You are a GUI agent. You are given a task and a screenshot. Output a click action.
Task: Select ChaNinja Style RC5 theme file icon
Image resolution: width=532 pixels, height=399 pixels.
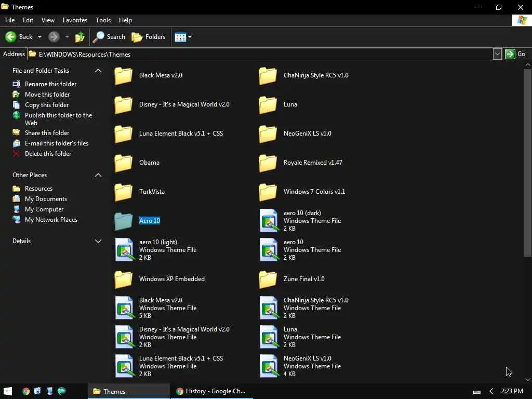click(269, 308)
